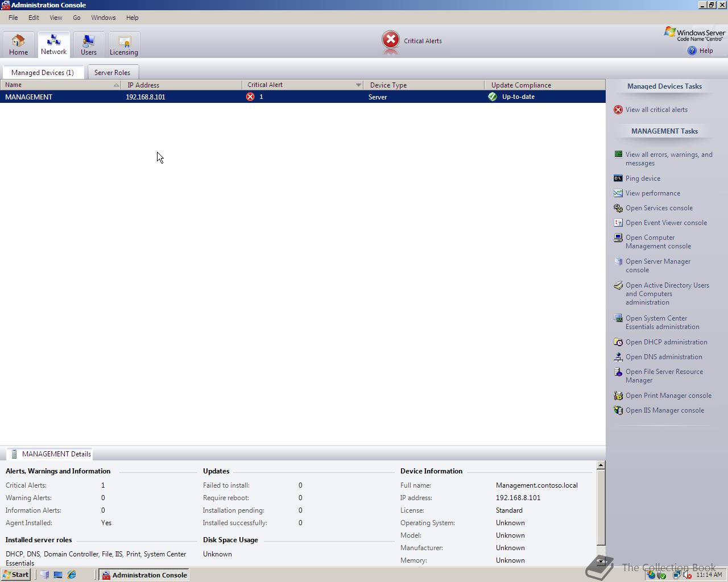Click the Administration Console taskbar button
Screen dimensions: 728x582
pos(144,575)
